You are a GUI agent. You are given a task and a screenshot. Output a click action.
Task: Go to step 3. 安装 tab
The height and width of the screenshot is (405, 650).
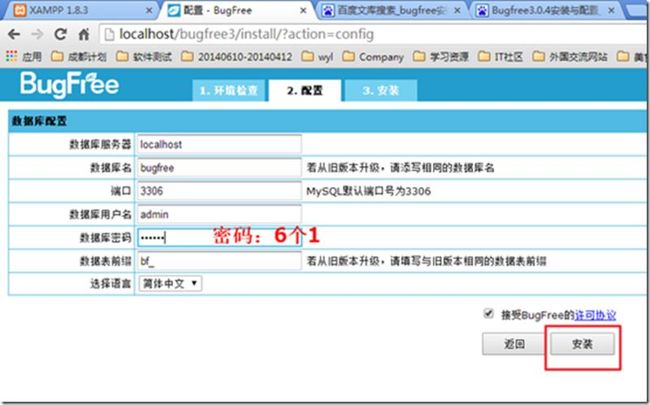tap(381, 90)
